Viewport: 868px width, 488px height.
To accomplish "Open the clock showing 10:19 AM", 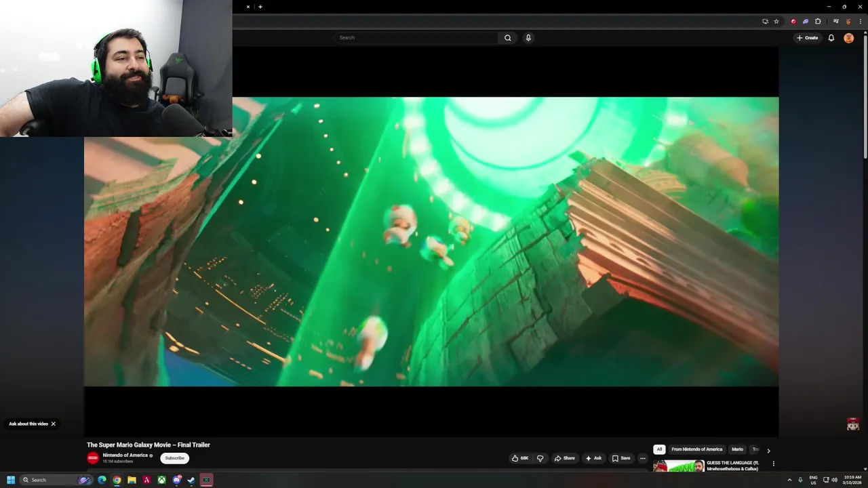I will [852, 480].
